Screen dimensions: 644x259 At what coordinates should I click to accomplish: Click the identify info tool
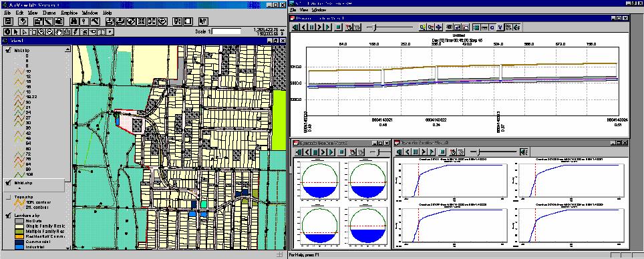(8, 31)
